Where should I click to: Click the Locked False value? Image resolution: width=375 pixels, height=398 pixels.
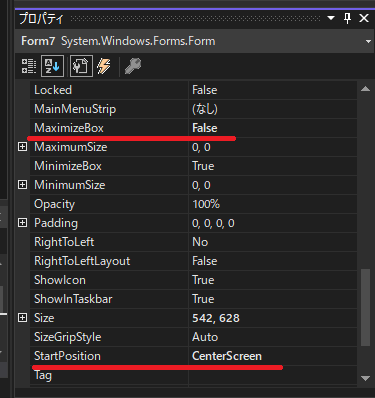tap(205, 90)
